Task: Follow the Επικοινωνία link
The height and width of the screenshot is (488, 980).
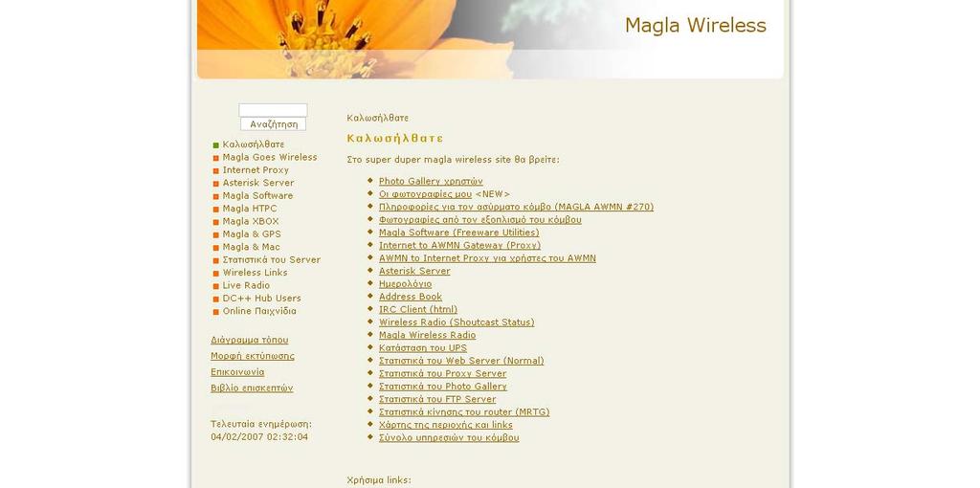Action: coord(237,372)
